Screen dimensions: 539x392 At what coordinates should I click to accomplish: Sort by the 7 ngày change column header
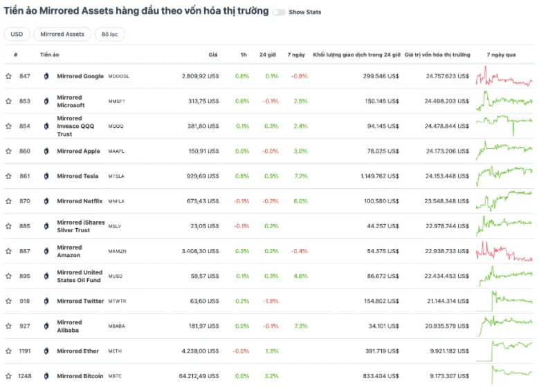296,55
